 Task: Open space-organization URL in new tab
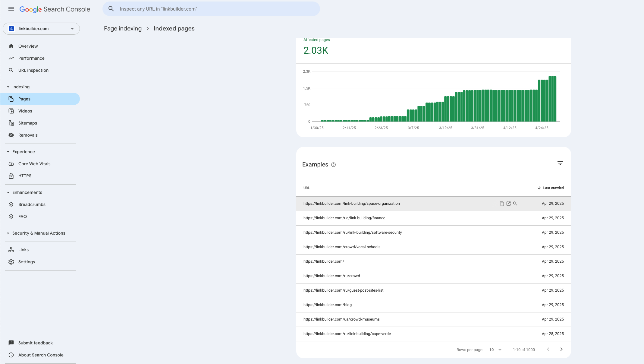coord(508,204)
